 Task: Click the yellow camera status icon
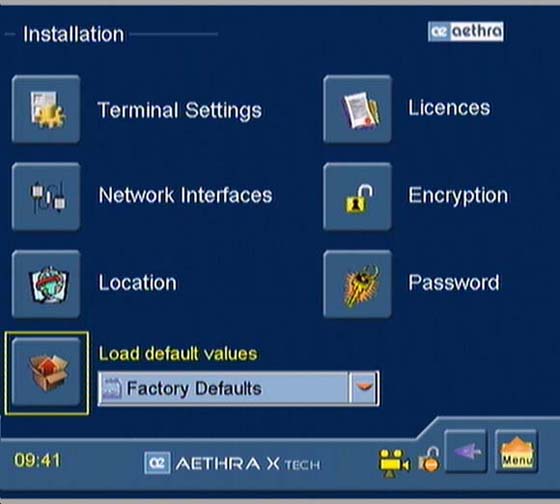tap(394, 463)
